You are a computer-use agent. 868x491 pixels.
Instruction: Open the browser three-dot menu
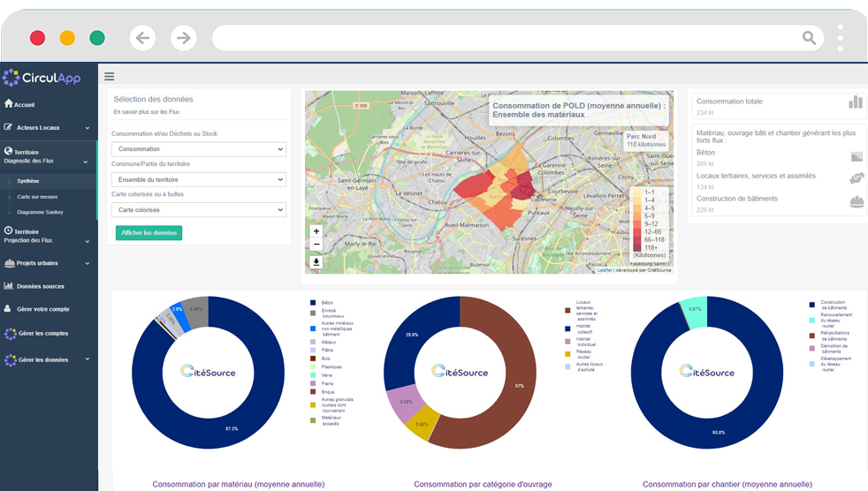click(840, 38)
